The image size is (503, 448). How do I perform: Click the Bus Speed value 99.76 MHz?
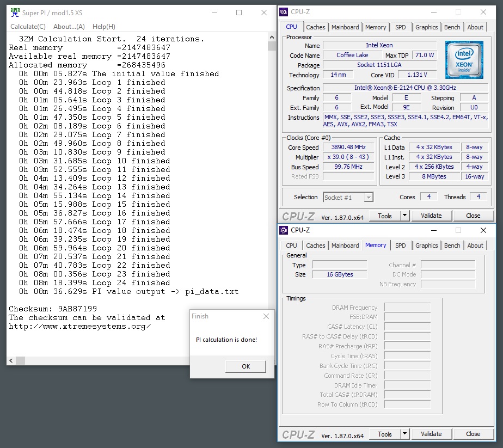(348, 167)
